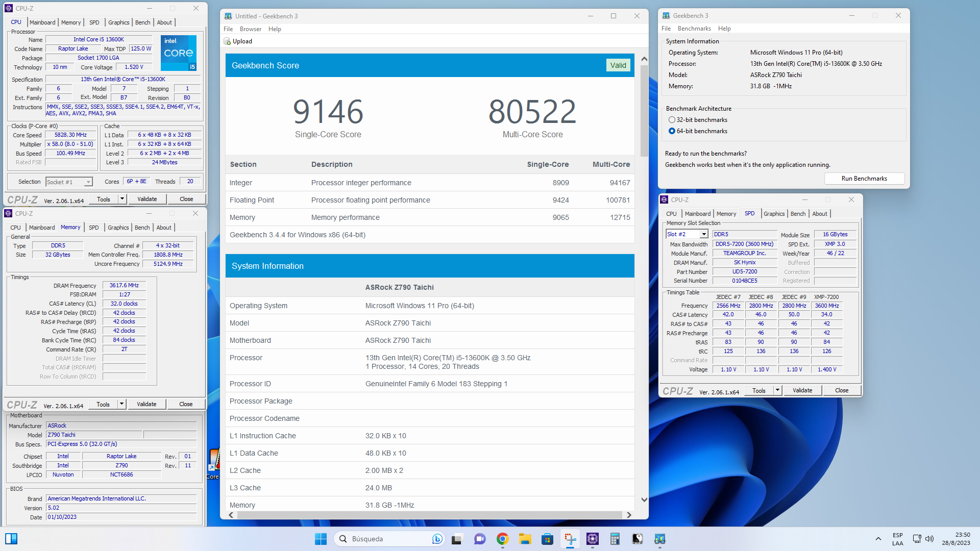Open File Explorer from the taskbar
This screenshot has height=551, width=980.
(x=525, y=539)
